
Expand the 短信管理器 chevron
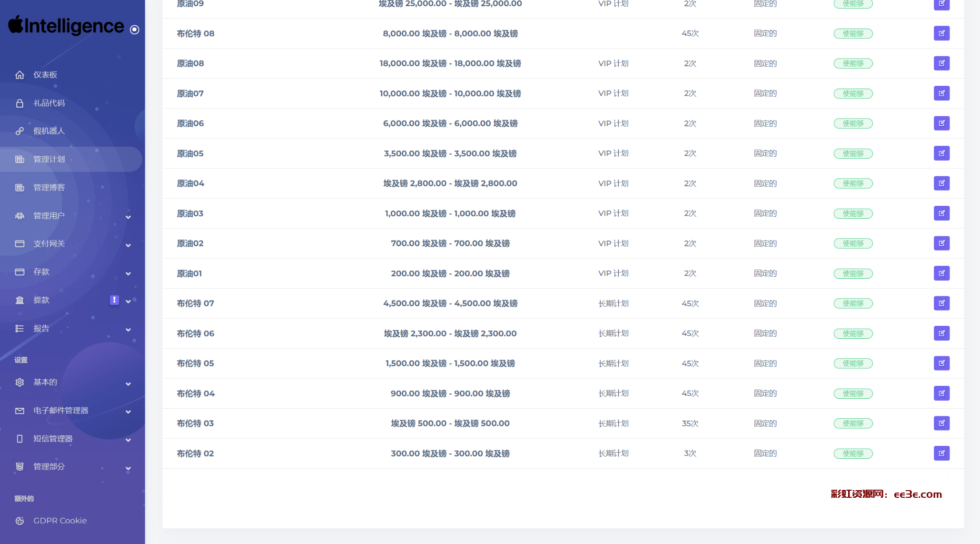pyautogui.click(x=128, y=440)
